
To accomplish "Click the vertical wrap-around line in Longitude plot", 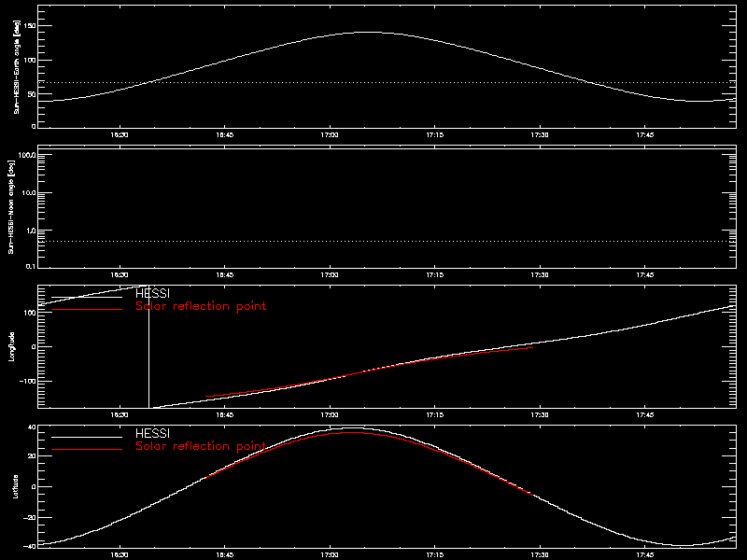I will [149, 346].
